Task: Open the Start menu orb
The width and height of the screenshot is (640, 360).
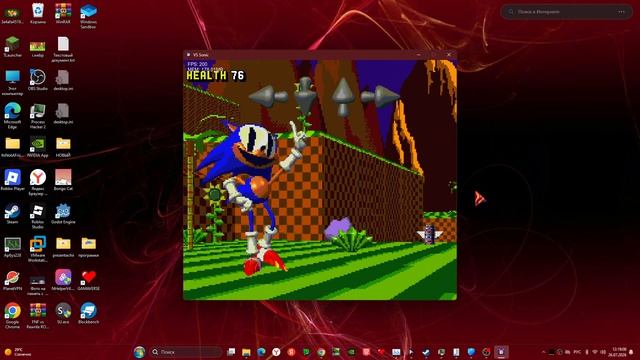Action: (140, 352)
